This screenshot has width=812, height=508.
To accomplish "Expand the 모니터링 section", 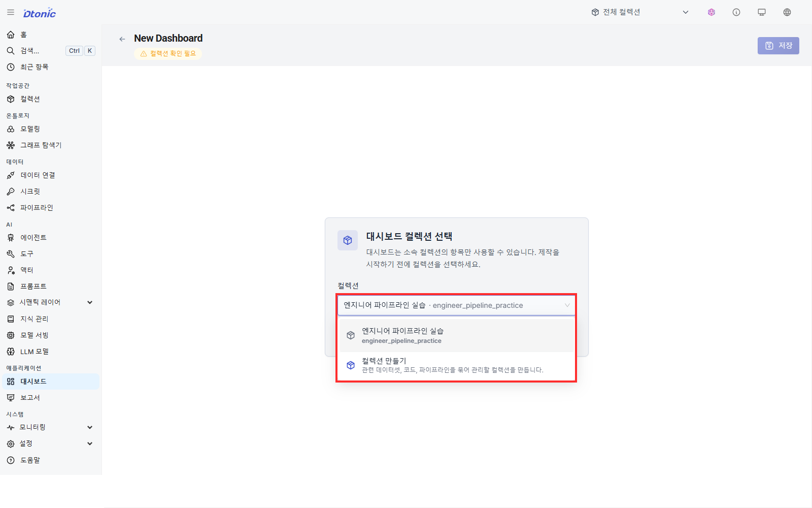I will tap(51, 427).
